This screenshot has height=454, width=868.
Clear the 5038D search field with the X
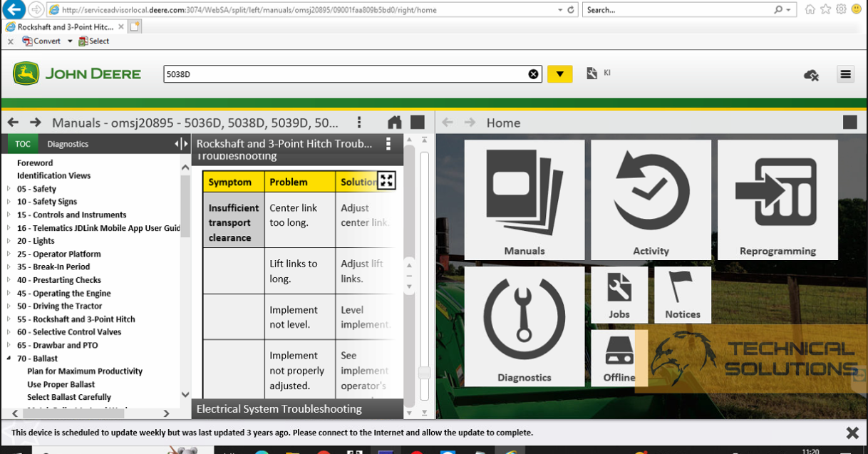[534, 73]
